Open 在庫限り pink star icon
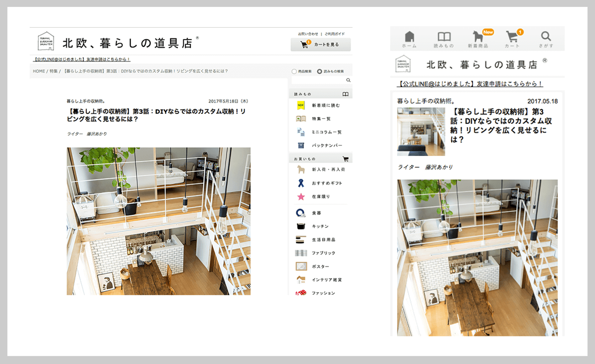 pos(301,196)
